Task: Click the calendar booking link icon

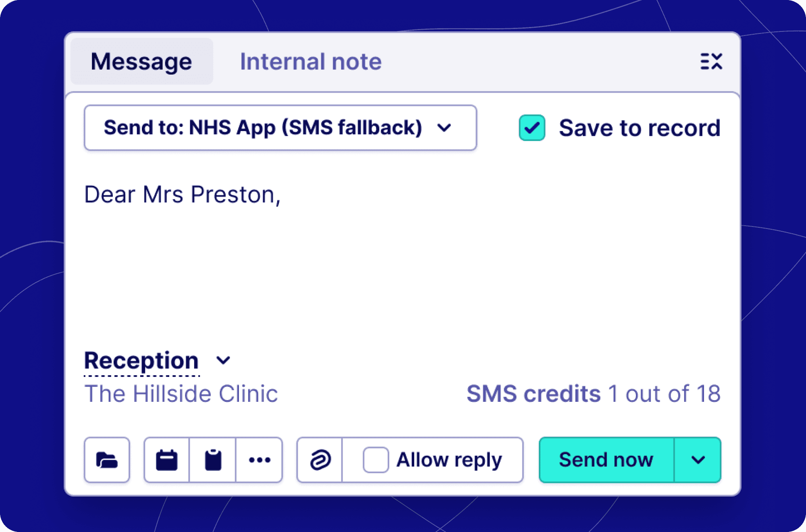Action: (166, 460)
